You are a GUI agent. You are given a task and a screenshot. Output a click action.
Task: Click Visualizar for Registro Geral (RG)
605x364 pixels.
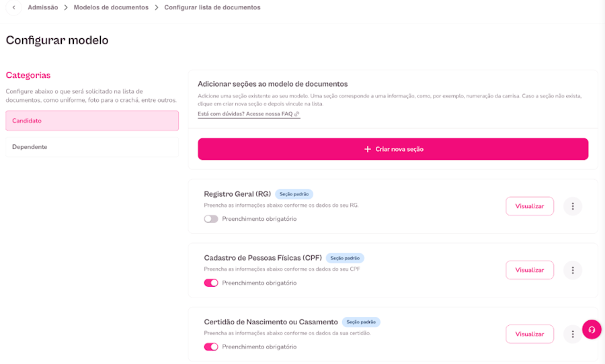(529, 206)
